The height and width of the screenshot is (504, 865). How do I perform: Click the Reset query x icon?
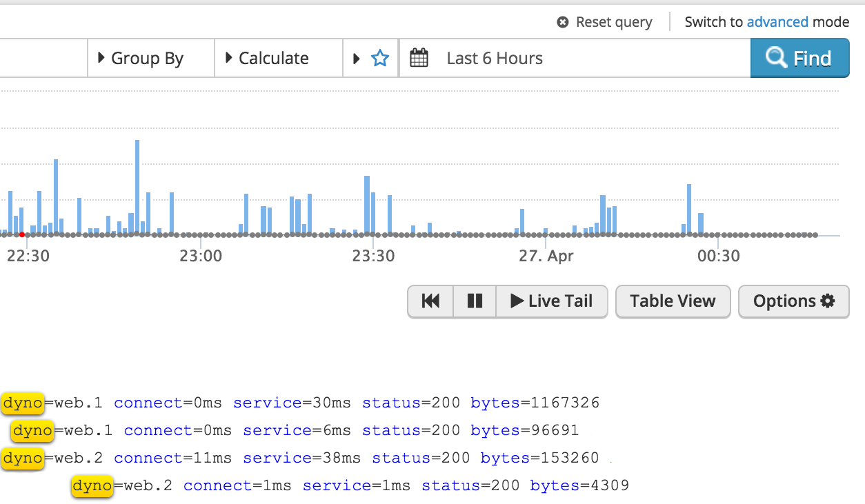563,23
